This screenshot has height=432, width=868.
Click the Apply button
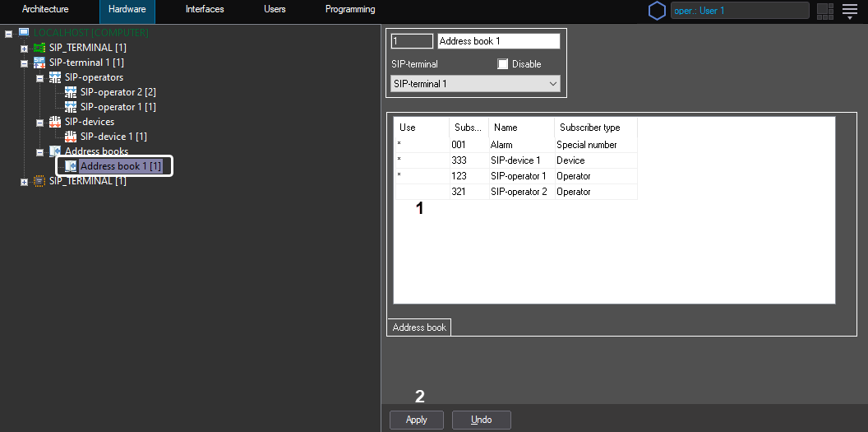pyautogui.click(x=416, y=420)
